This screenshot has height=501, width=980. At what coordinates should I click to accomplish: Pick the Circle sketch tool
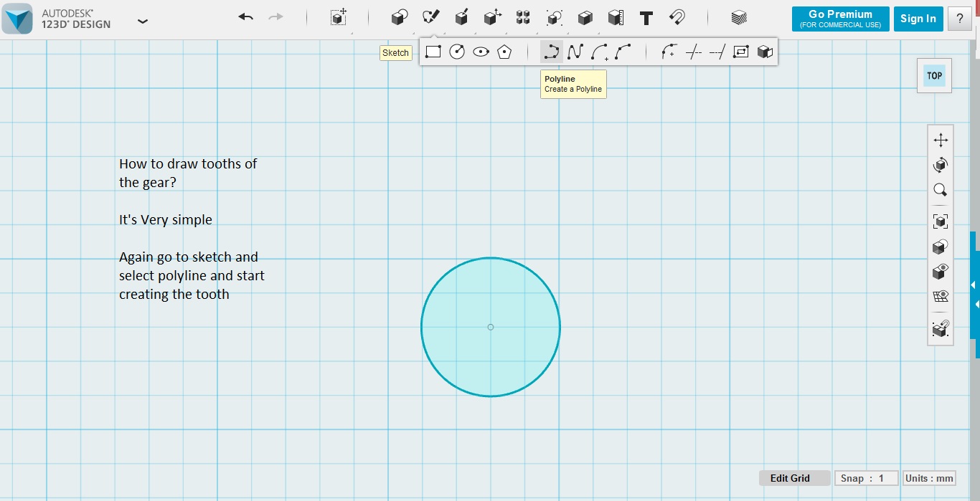tap(456, 51)
